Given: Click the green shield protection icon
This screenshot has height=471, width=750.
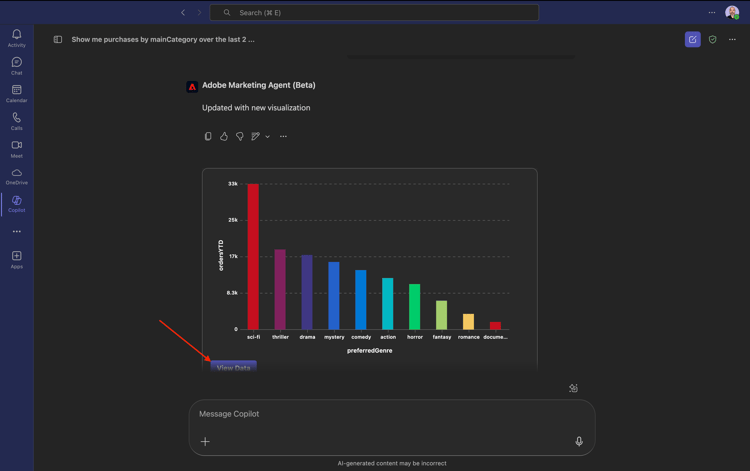Looking at the screenshot, I should 713,39.
